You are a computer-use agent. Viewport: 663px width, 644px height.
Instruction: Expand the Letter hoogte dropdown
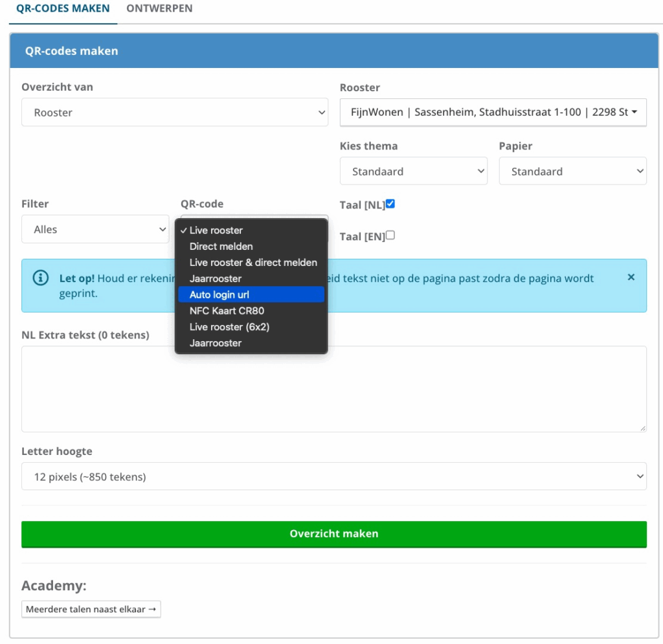(333, 477)
